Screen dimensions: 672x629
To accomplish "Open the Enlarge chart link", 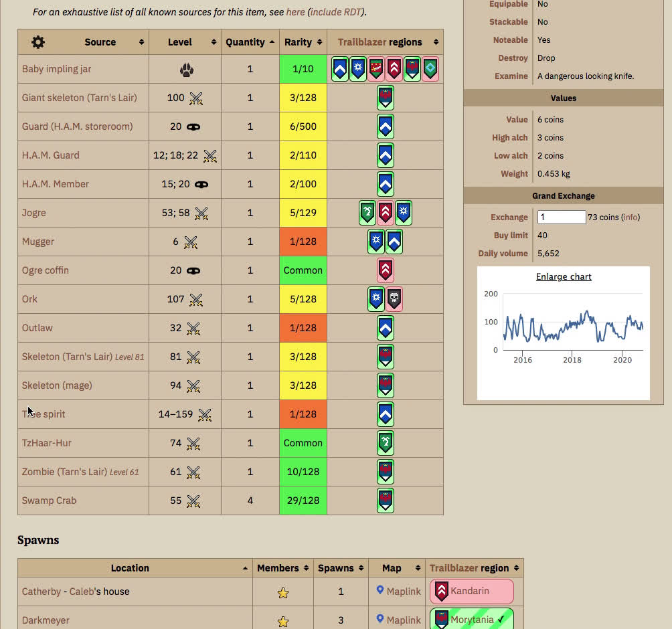I will (x=564, y=277).
